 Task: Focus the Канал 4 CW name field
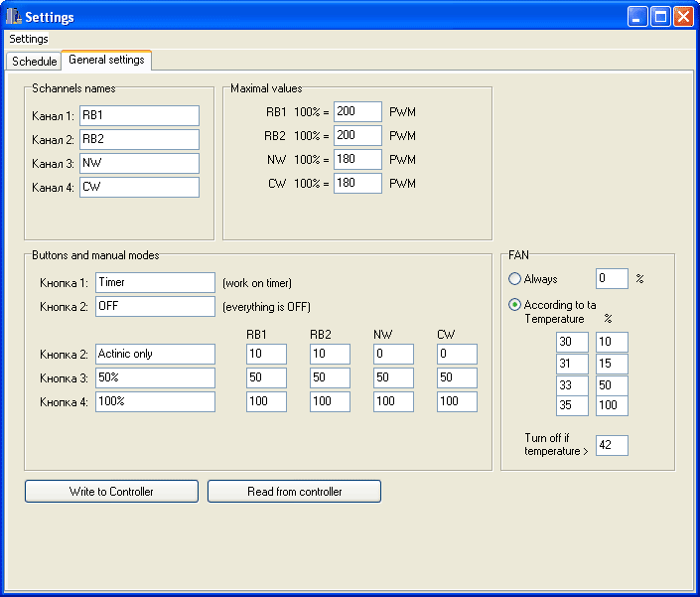click(x=139, y=187)
